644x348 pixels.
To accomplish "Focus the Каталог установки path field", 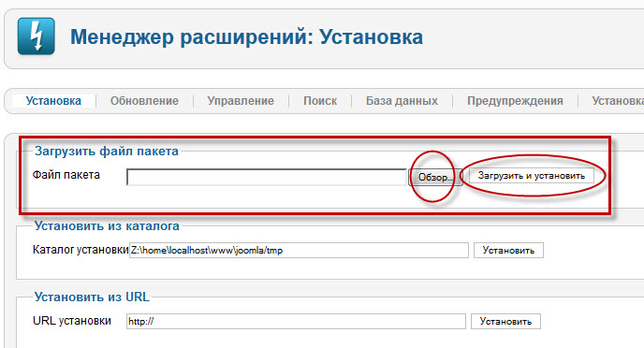I will [299, 251].
